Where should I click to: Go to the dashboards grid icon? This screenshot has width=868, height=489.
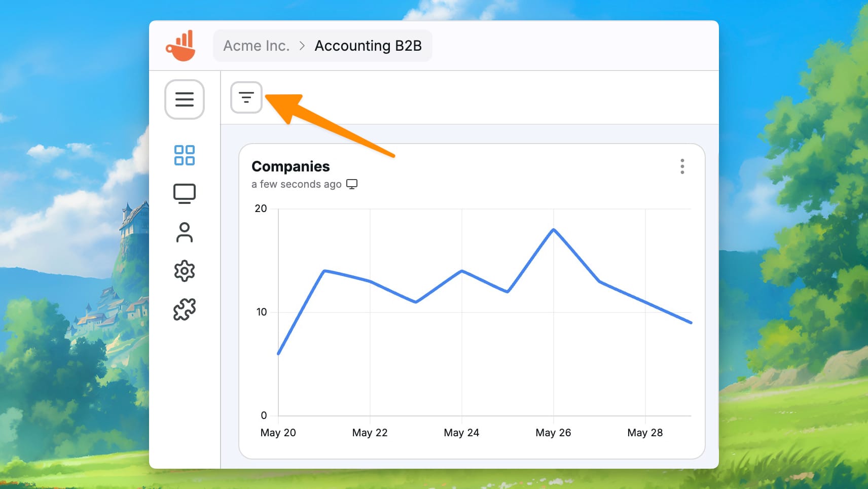[x=185, y=155]
